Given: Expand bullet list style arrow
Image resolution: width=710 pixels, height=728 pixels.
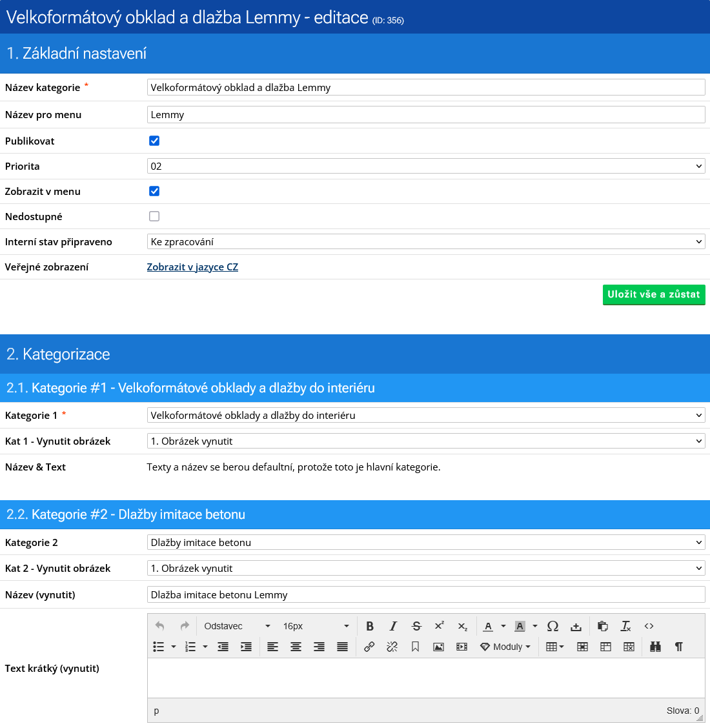Looking at the screenshot, I should coord(174,647).
